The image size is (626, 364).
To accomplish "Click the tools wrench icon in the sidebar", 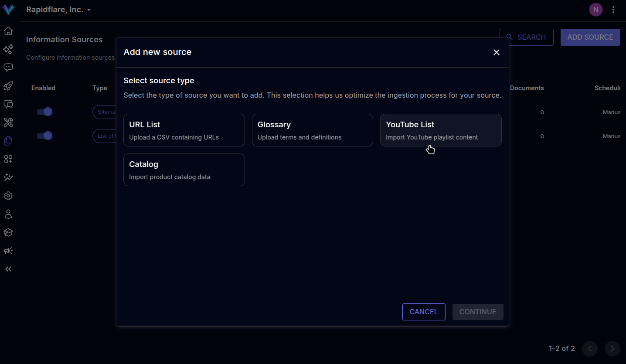I will point(8,122).
